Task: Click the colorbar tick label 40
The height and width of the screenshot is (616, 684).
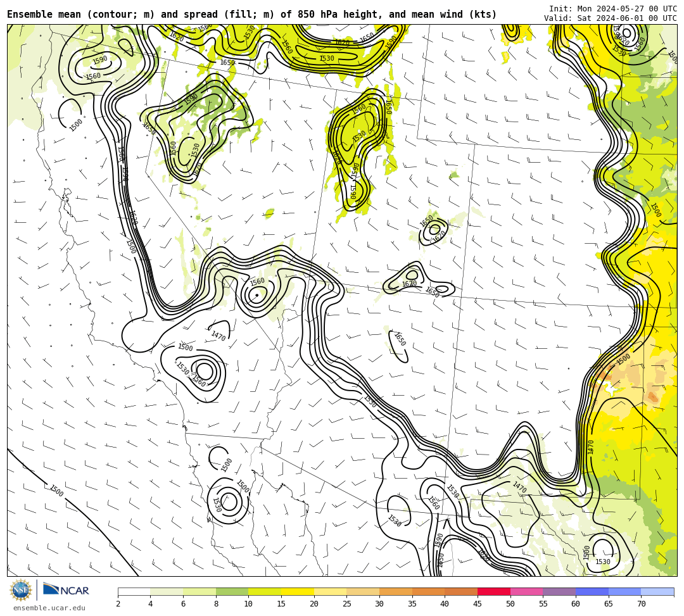Action: tap(445, 604)
